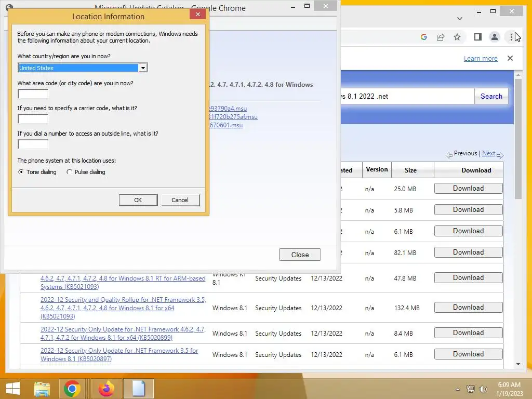Download the 25.0 MB update
The height and width of the screenshot is (399, 532).
[x=468, y=188]
